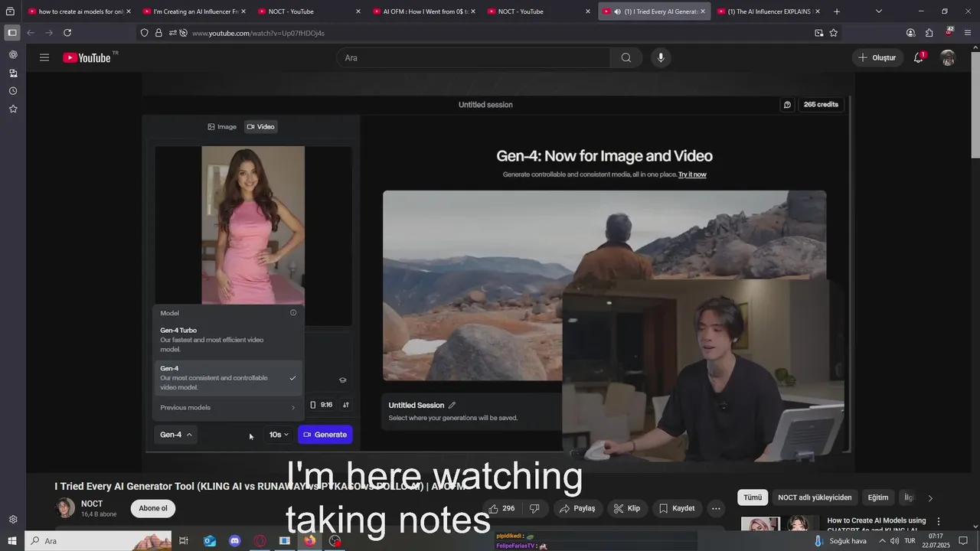The image size is (980, 551).
Task: Open more actions three-dot menu under video
Action: (x=716, y=508)
